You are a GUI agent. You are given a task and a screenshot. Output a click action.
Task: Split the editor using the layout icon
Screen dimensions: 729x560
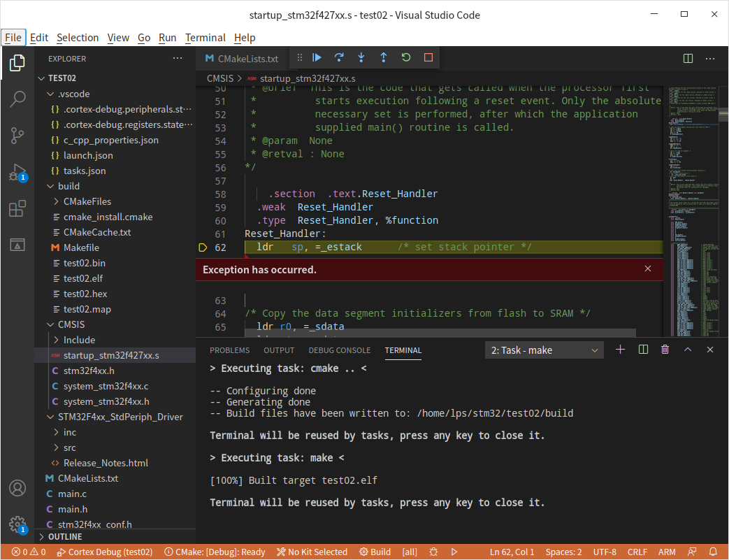point(688,59)
